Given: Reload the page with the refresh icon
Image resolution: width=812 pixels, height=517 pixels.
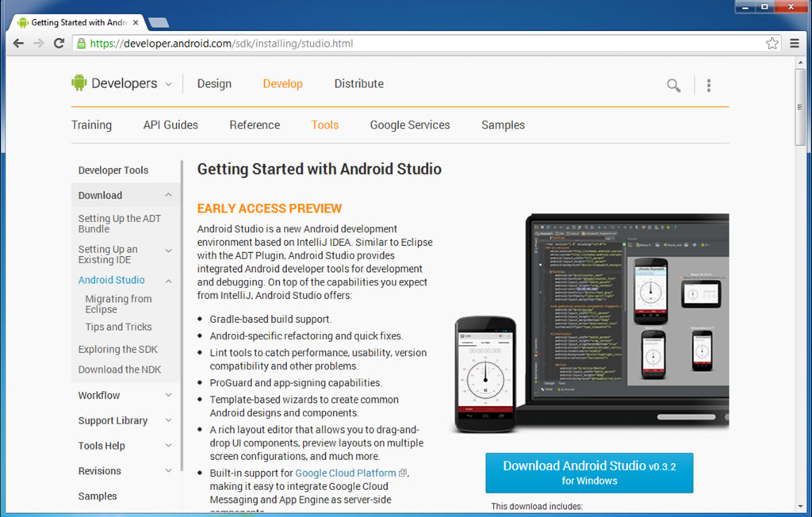Looking at the screenshot, I should [59, 44].
